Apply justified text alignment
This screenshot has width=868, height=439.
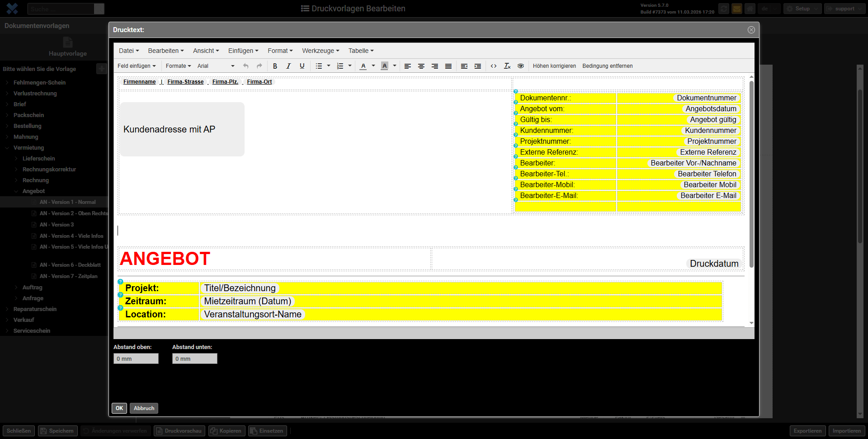[448, 66]
